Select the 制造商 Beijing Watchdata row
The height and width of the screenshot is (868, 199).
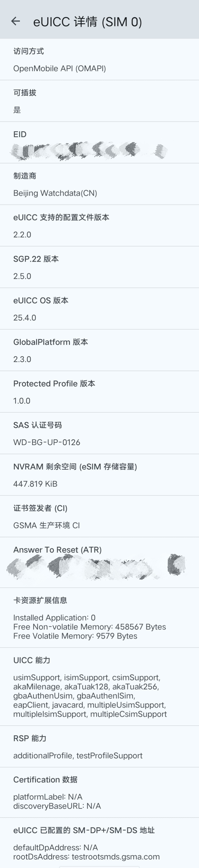[99, 184]
